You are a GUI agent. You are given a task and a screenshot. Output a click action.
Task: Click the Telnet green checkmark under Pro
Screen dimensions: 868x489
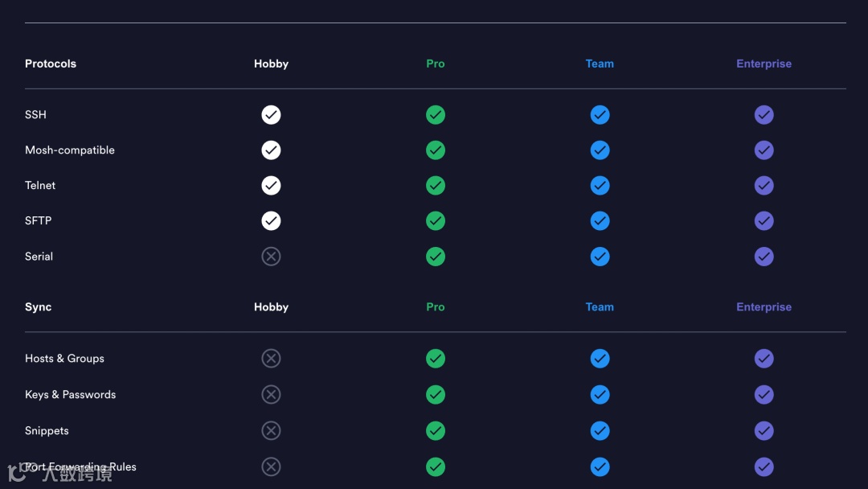click(436, 186)
